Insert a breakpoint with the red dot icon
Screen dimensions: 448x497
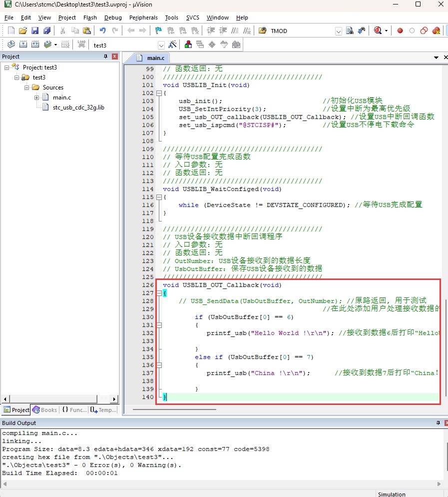coord(400,30)
